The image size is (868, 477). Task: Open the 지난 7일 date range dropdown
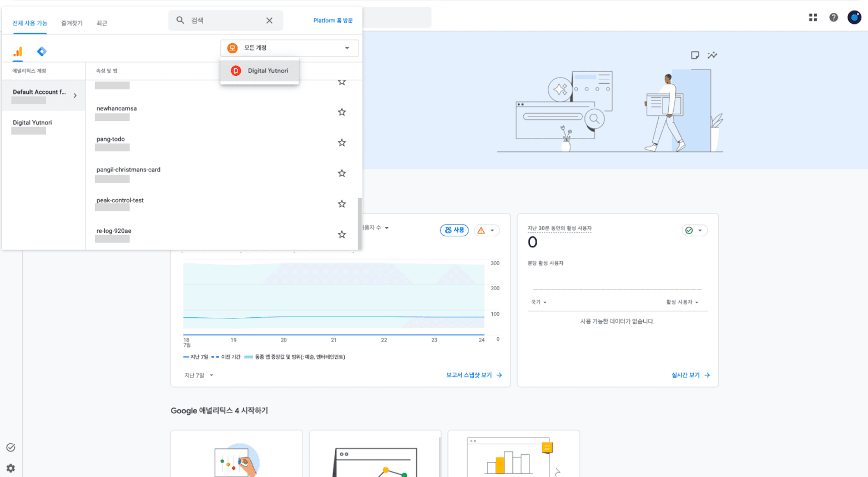tap(199, 375)
